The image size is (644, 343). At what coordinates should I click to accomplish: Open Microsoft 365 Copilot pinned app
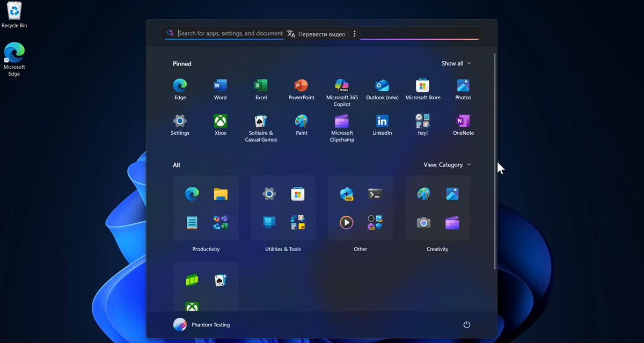(x=342, y=92)
